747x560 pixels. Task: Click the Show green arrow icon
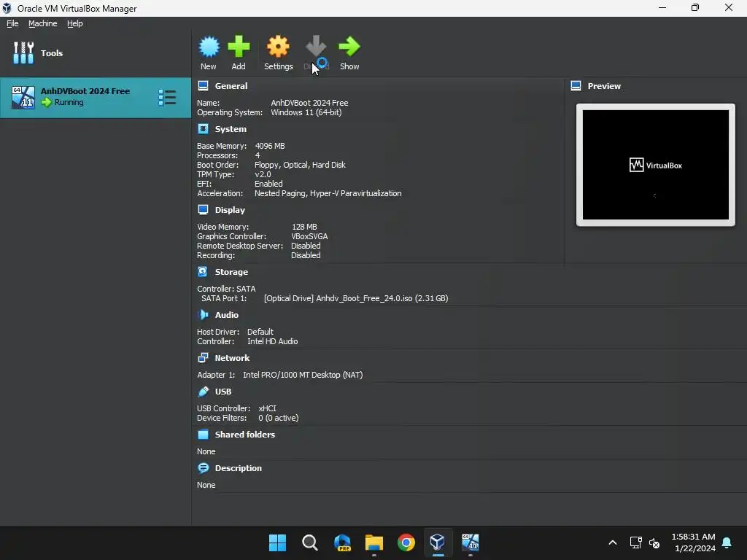pos(349,47)
